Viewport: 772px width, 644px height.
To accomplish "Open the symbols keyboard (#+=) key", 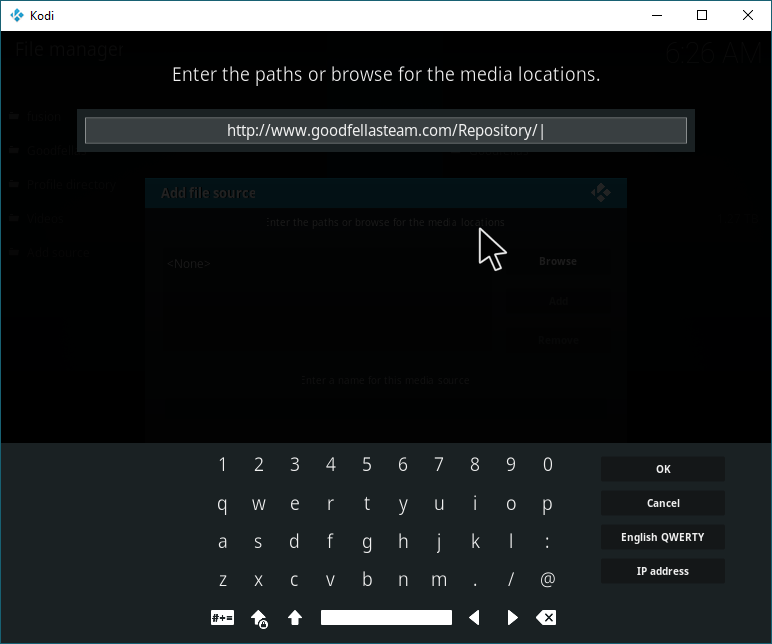I will click(x=223, y=617).
